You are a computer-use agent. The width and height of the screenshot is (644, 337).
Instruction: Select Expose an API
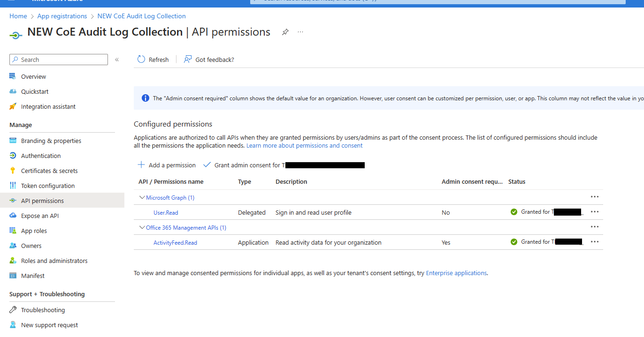click(x=41, y=215)
